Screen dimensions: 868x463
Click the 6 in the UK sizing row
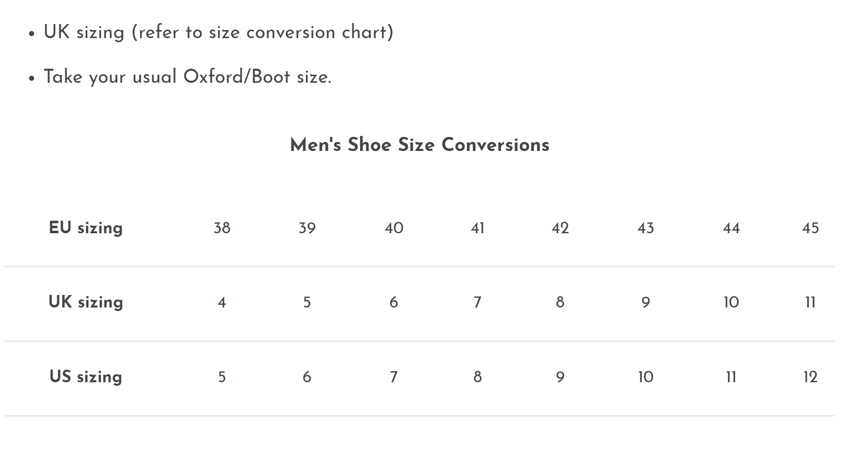click(394, 302)
